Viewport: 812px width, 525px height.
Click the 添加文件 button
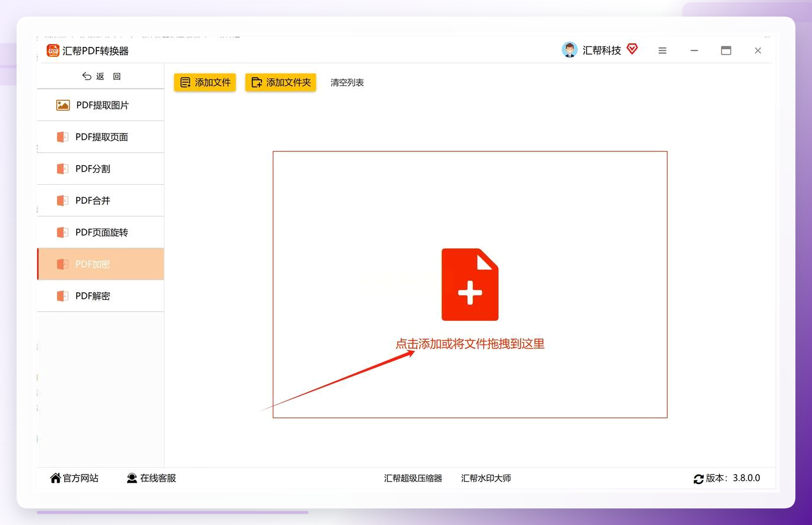(x=205, y=83)
